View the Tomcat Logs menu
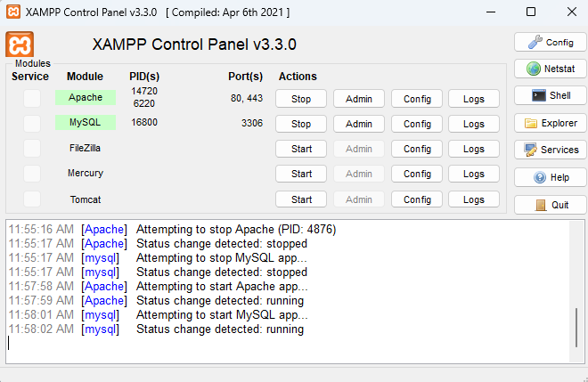The width and height of the screenshot is (588, 382). [x=474, y=199]
